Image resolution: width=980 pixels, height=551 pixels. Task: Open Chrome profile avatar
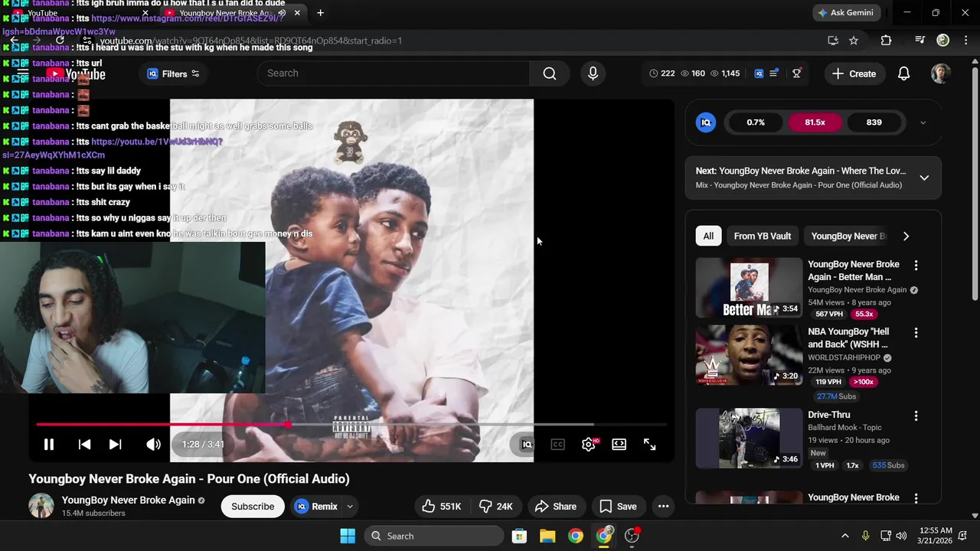[x=942, y=40]
